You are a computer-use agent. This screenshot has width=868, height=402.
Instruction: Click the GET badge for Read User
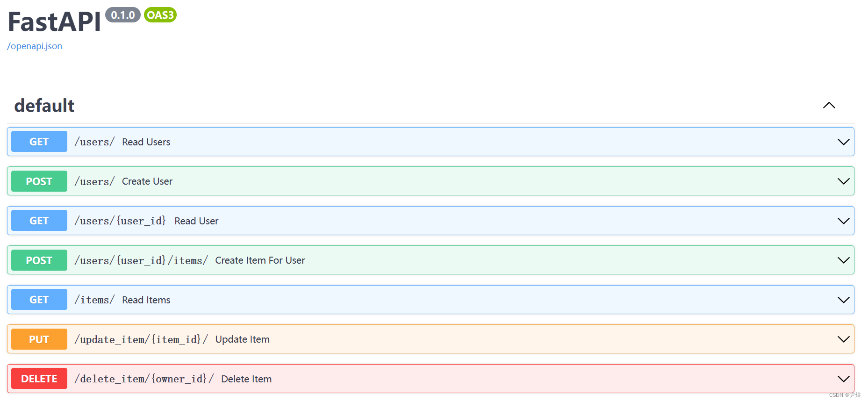coord(39,221)
